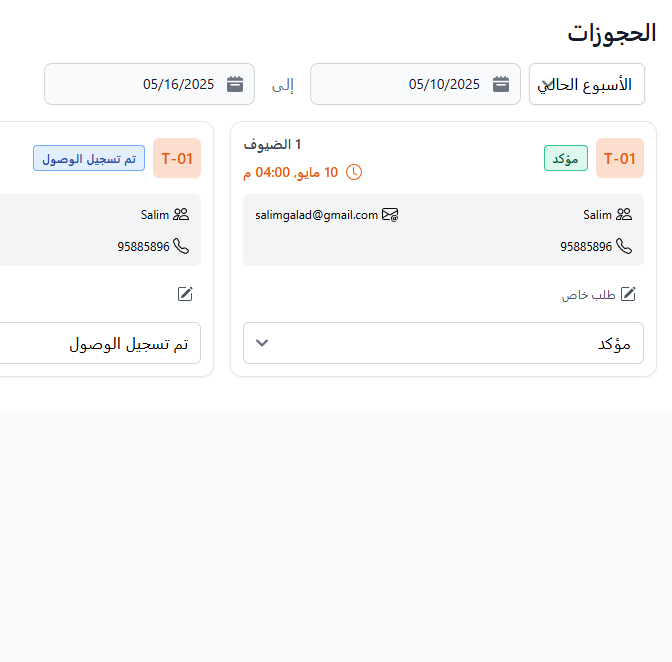Image resolution: width=672 pixels, height=662 pixels.
Task: Click the guests icon beside Salim in confirmed card
Action: 624,214
